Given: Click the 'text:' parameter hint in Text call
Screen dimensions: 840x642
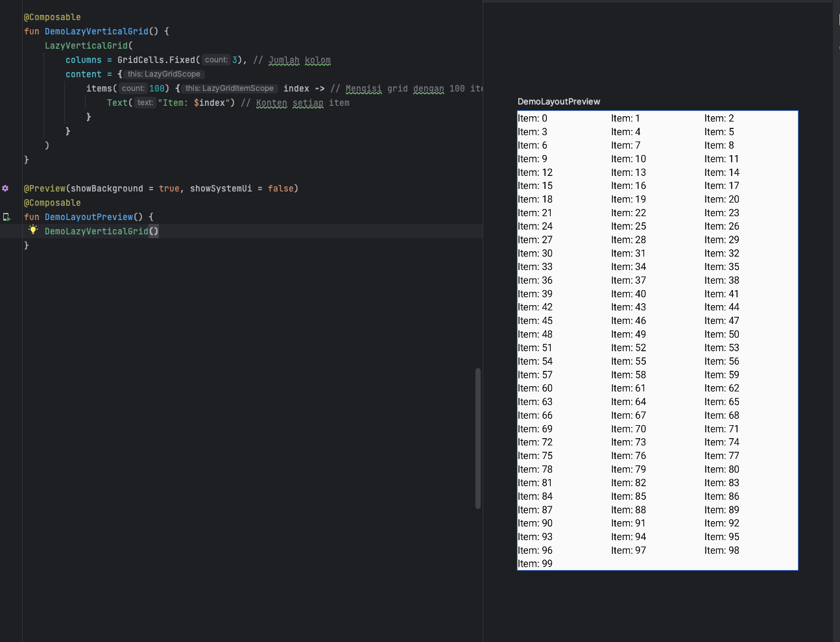Looking at the screenshot, I should (x=145, y=103).
